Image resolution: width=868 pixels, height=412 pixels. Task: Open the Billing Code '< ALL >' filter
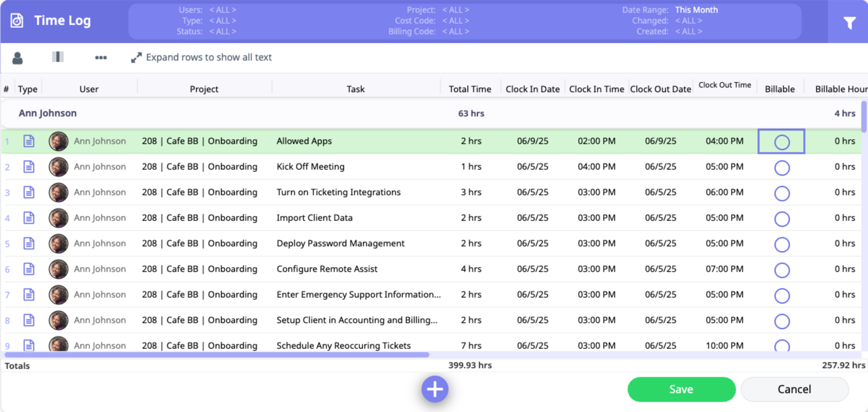click(456, 31)
